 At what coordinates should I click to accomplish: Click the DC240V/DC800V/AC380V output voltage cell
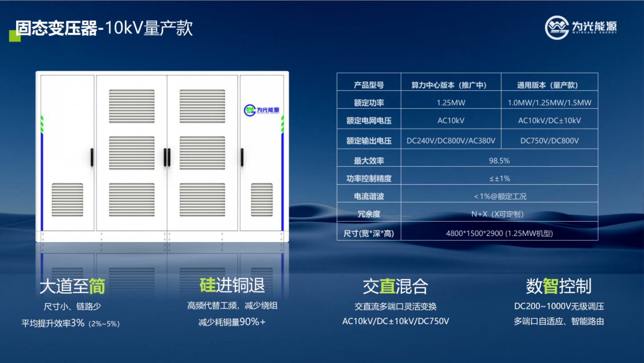pyautogui.click(x=451, y=140)
